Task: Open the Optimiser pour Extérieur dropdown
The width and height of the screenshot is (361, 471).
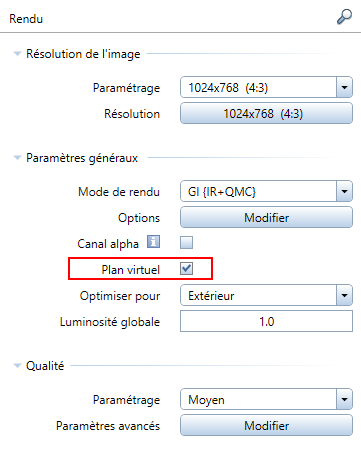Action: coord(266,295)
